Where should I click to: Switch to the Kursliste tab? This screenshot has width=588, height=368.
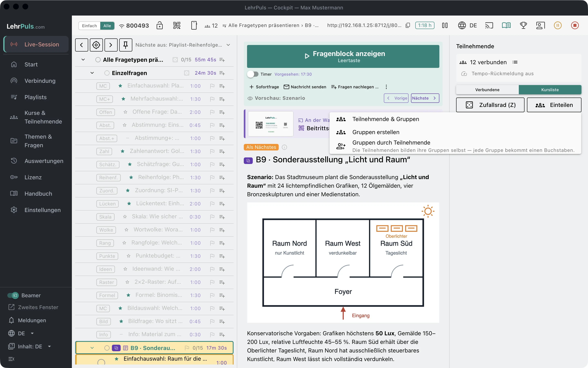pyautogui.click(x=550, y=90)
